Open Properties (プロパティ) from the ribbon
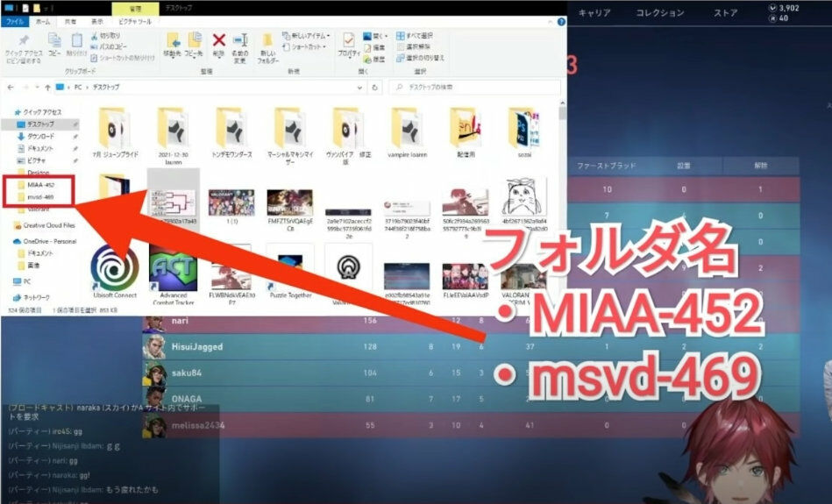This screenshot has width=832, height=504. (x=349, y=45)
